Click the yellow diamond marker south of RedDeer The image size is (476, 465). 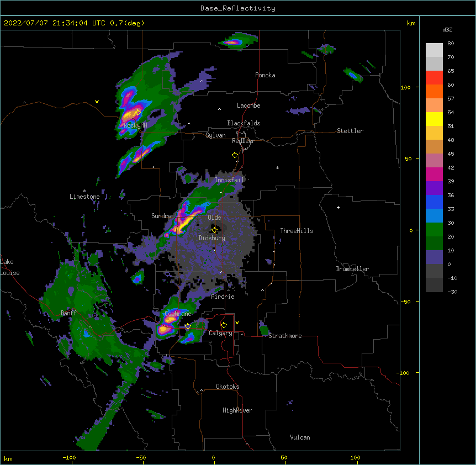[x=235, y=155]
